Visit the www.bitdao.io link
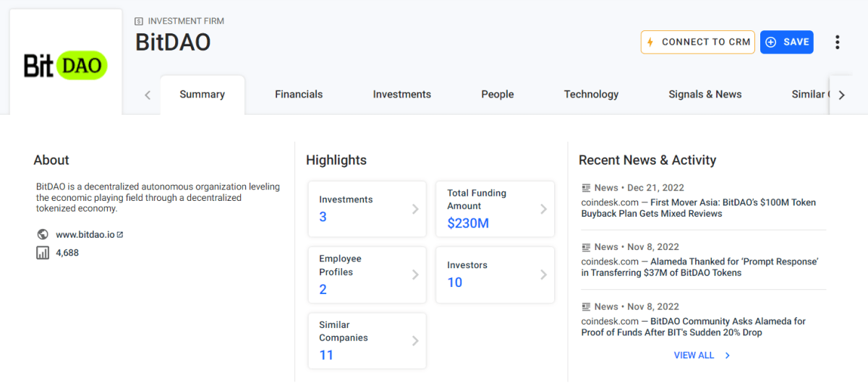868x383 pixels. coord(85,235)
